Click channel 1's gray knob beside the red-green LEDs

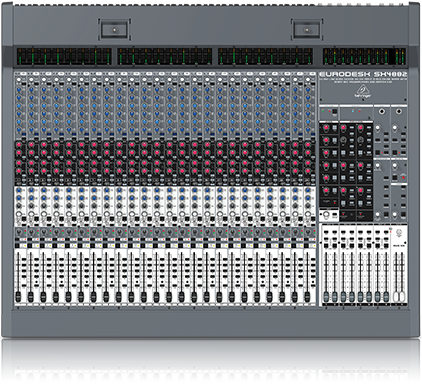[x=19, y=232]
